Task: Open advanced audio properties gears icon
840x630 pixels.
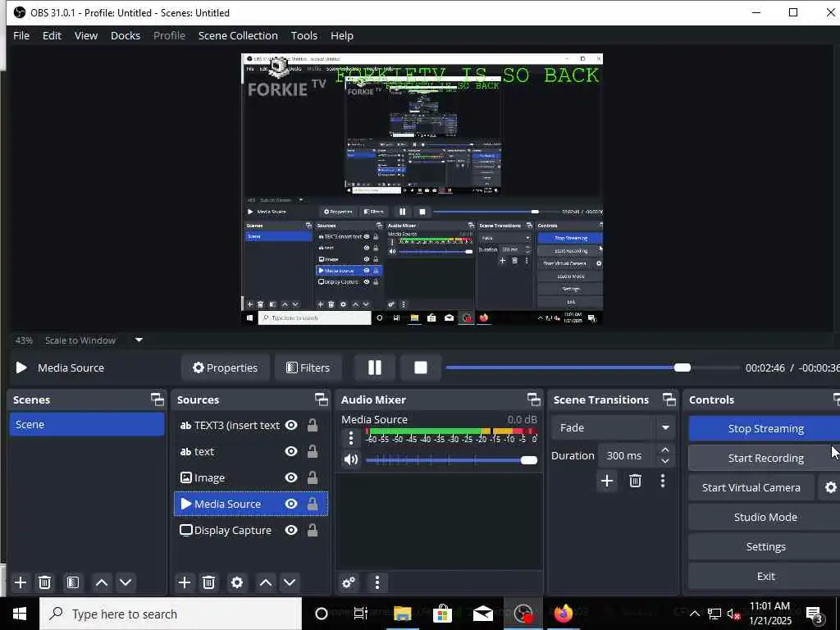Action: coord(349,582)
